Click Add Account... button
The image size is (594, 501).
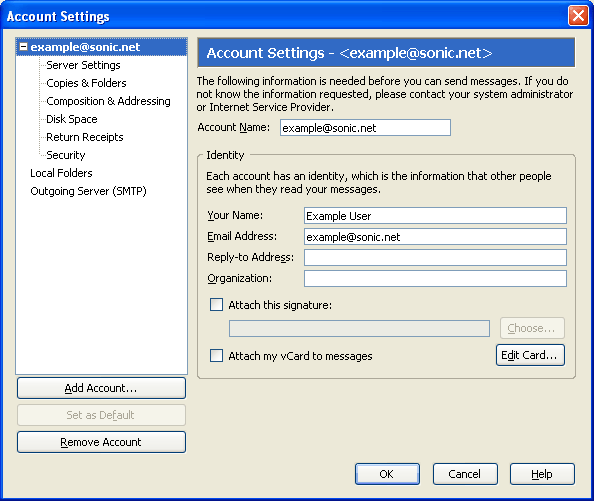coord(101,388)
